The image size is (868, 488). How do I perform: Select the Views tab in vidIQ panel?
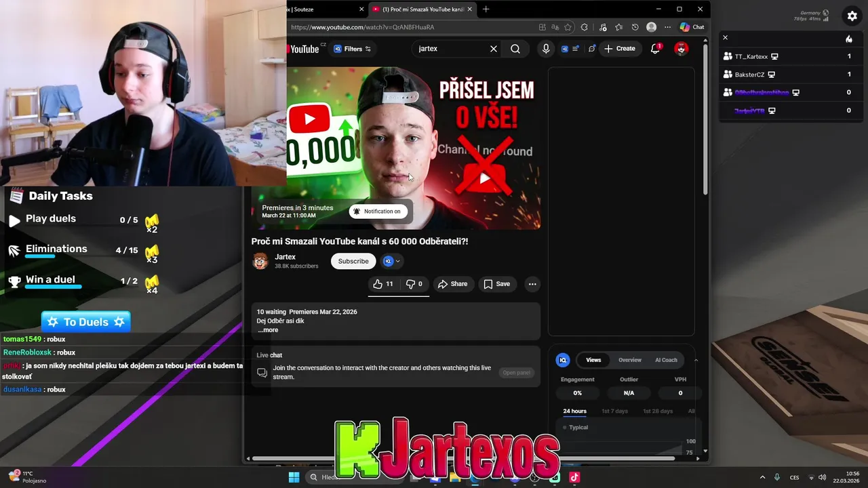(593, 360)
